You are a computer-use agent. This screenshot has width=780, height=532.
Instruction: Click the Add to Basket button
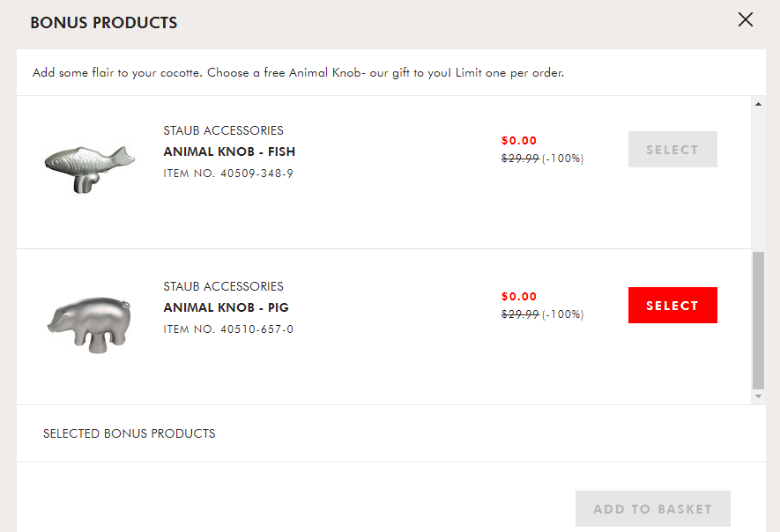(653, 508)
